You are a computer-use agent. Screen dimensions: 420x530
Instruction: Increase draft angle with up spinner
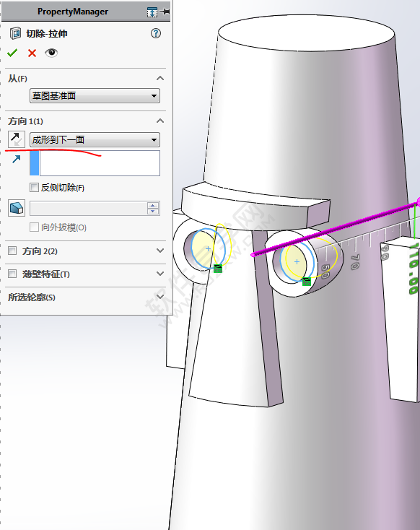153,205
